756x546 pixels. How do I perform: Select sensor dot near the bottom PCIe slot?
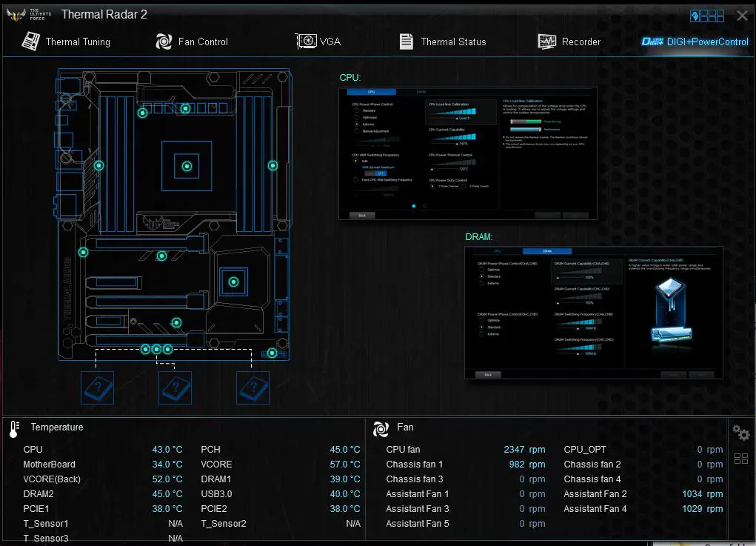click(177, 323)
